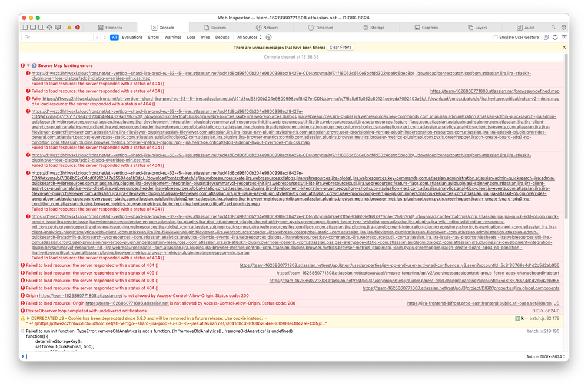Screen dimensions: 588x387
Task: Switch to the Timelines tab
Action: (x=321, y=27)
